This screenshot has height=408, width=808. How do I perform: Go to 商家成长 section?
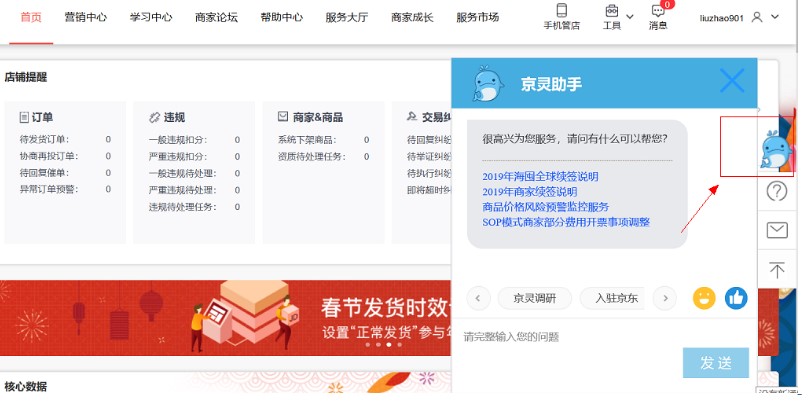tap(412, 17)
